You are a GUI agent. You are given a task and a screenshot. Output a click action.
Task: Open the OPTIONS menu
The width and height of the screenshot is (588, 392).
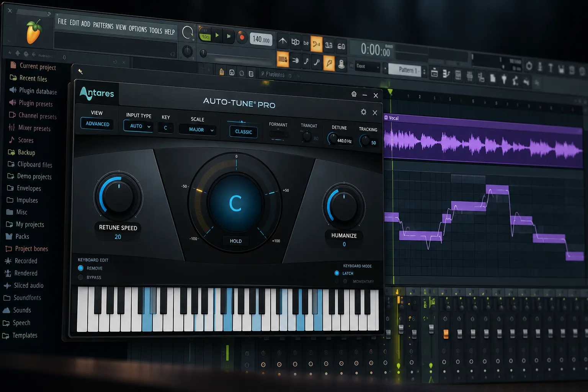tap(138, 29)
